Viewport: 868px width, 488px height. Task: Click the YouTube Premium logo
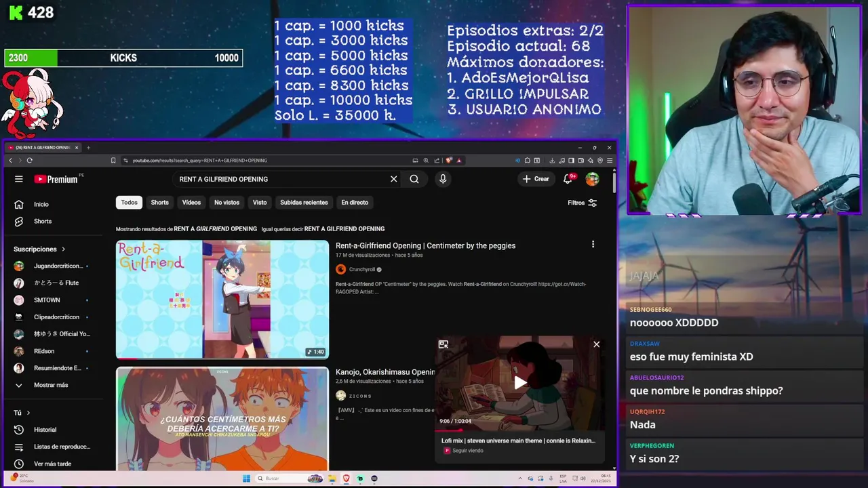(57, 179)
